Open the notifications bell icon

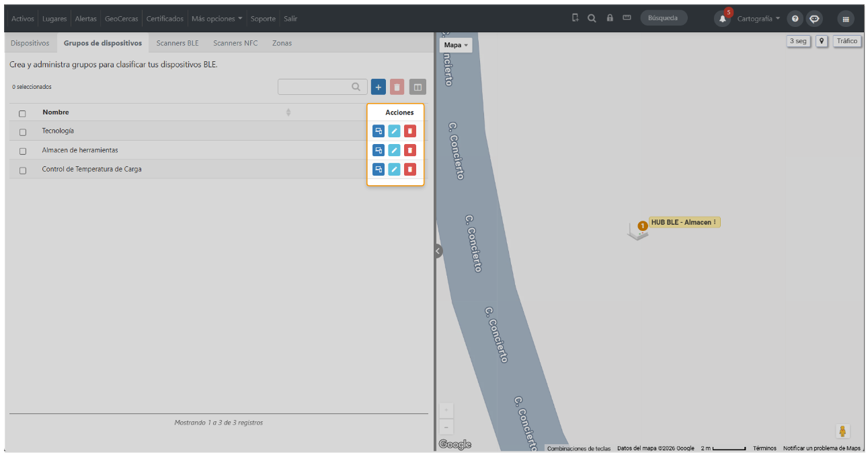tap(723, 19)
